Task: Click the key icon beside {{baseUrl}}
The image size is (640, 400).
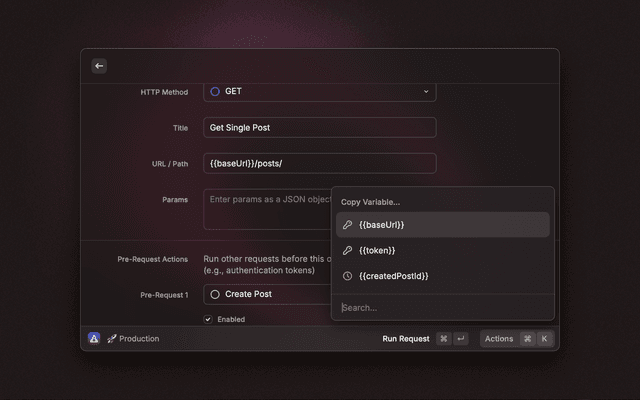Action: pos(347,225)
